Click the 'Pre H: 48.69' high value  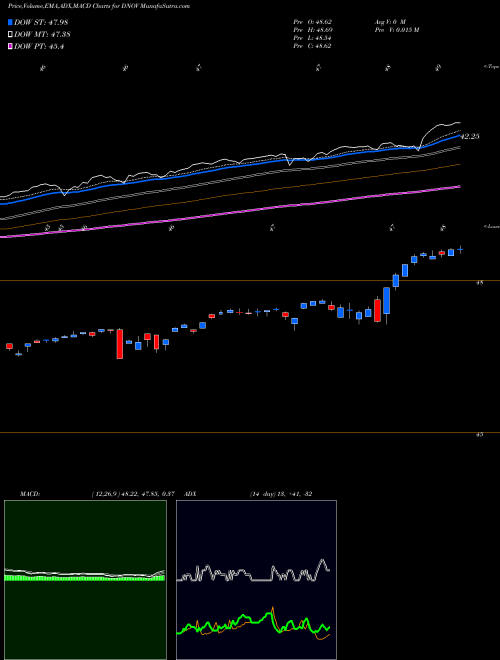313,30
